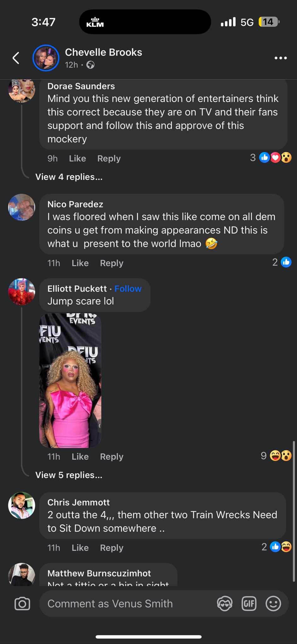Open the pink dress photo attachment

tap(70, 380)
